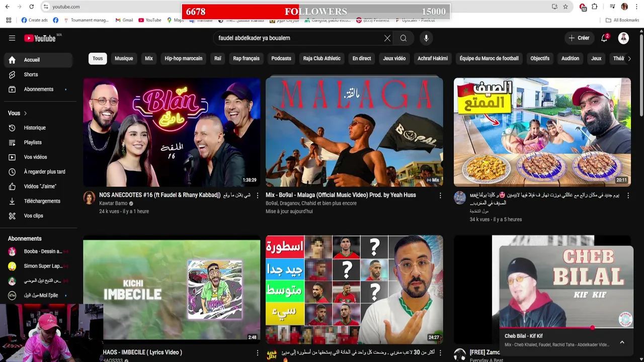Select the Achraf Hakimi chip
Screen dimensions: 644x362
click(433, 58)
